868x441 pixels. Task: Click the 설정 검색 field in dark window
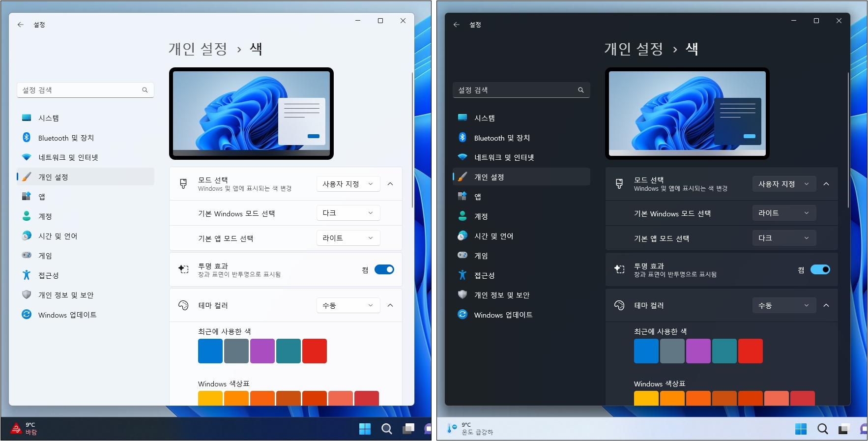pyautogui.click(x=521, y=90)
